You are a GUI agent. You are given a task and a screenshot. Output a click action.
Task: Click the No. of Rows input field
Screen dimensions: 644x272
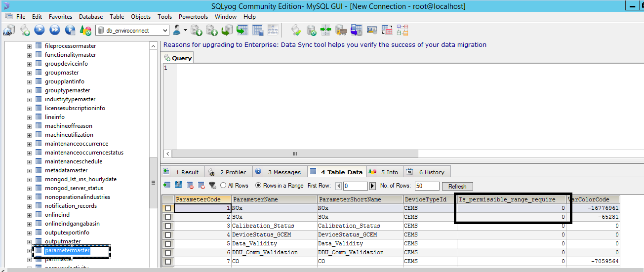point(427,186)
